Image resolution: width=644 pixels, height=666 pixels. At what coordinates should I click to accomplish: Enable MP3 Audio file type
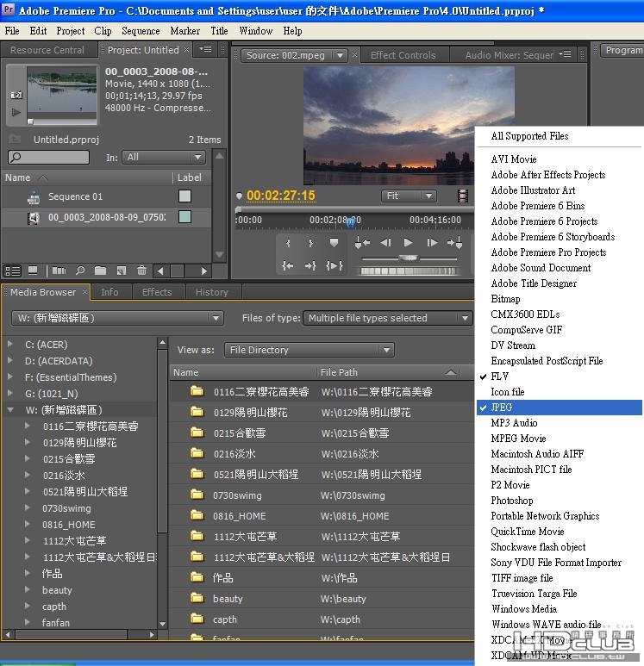click(x=514, y=423)
